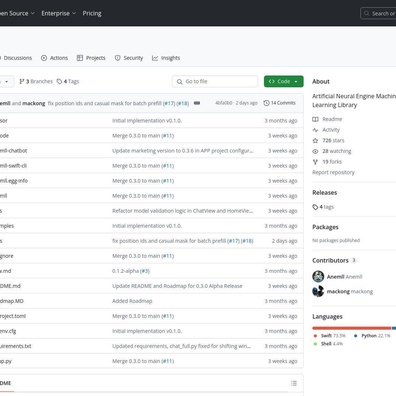396x396 pixels.
Task: Open commit 'Updated requirements, chat_full.py fixed'
Action: (182, 346)
